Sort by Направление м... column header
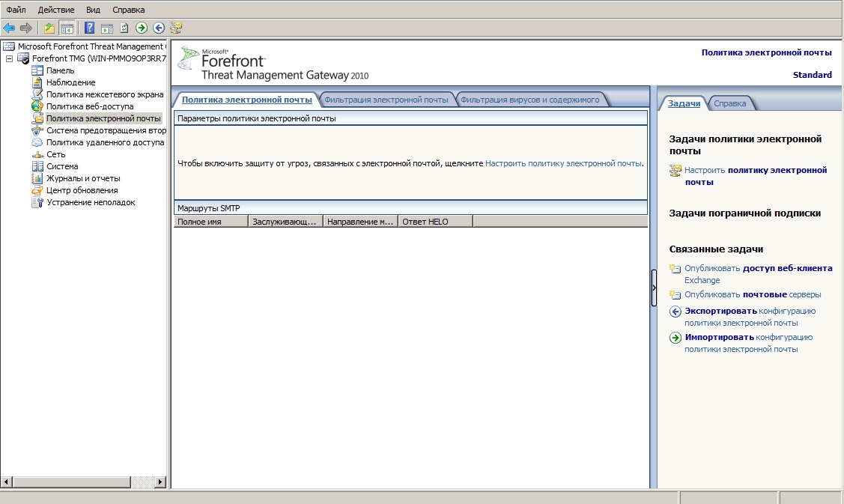Image resolution: width=844 pixels, height=504 pixels. 361,222
